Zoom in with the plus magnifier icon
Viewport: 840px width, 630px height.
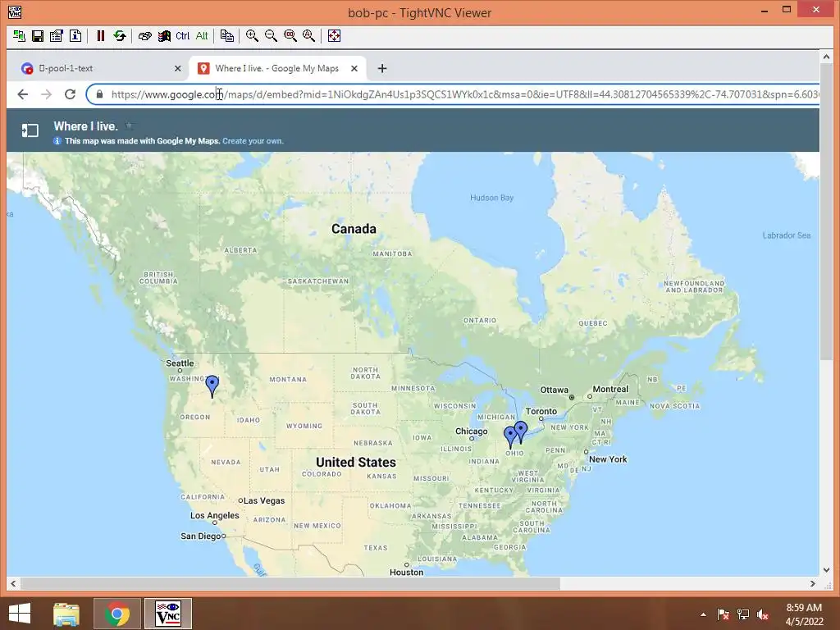[x=252, y=36]
